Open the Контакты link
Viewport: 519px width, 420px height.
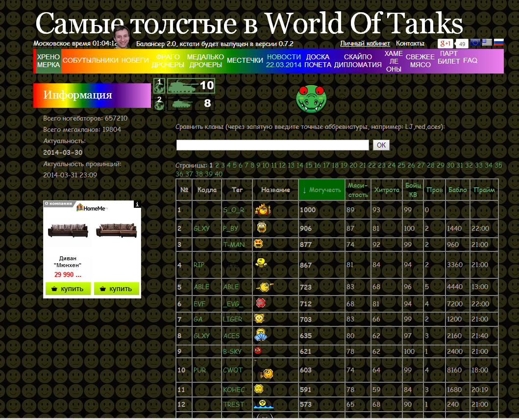tap(410, 43)
